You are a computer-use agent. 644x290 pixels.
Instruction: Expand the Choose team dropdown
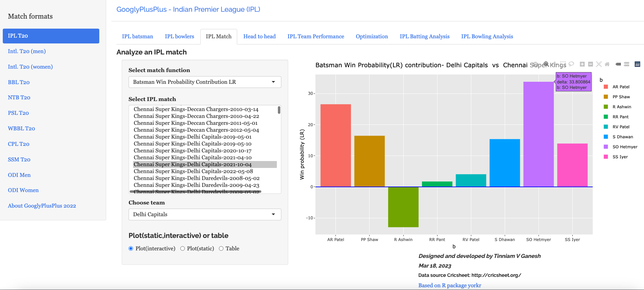(x=205, y=214)
